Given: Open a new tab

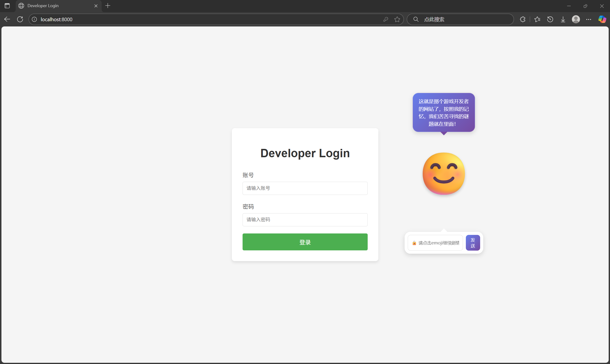Looking at the screenshot, I should pos(108,6).
